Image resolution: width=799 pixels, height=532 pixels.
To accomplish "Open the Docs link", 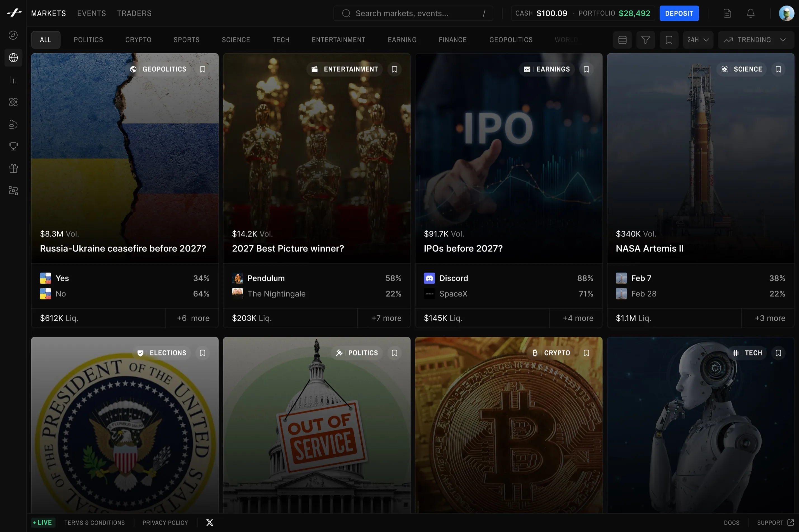I will pyautogui.click(x=731, y=522).
